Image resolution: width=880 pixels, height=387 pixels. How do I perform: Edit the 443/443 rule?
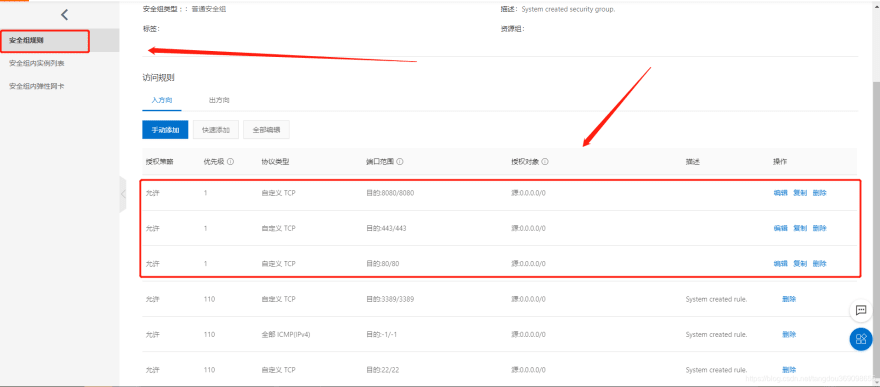pyautogui.click(x=781, y=228)
